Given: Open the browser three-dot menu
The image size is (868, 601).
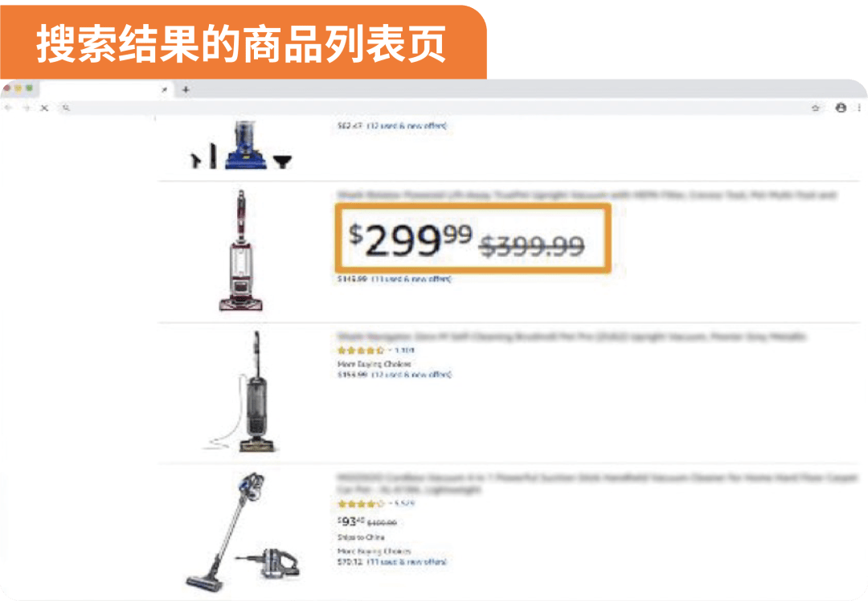Looking at the screenshot, I should pyautogui.click(x=859, y=108).
